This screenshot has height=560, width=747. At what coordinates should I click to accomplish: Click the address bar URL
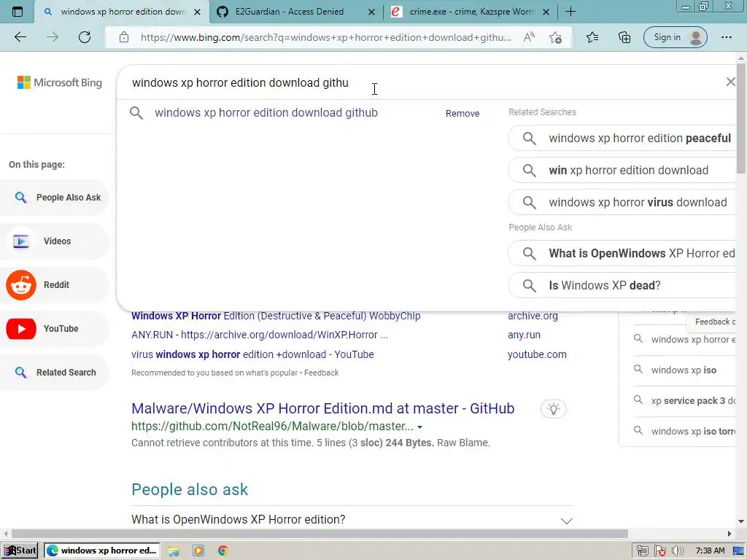(x=325, y=37)
